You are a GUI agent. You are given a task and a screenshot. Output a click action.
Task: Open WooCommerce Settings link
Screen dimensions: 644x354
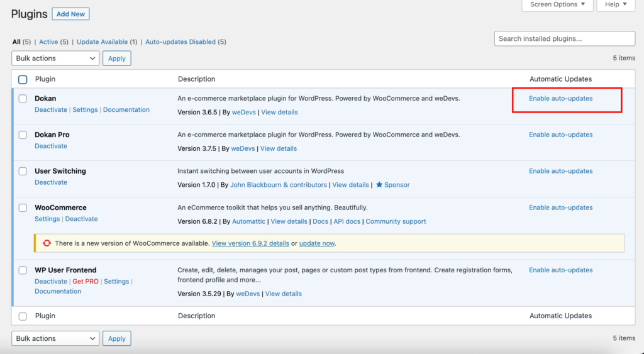pos(47,219)
